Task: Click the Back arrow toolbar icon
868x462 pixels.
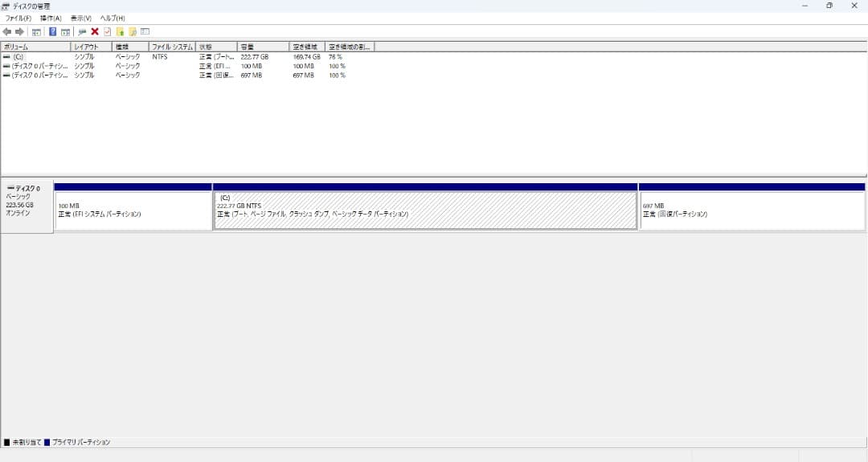Action: coord(7,32)
